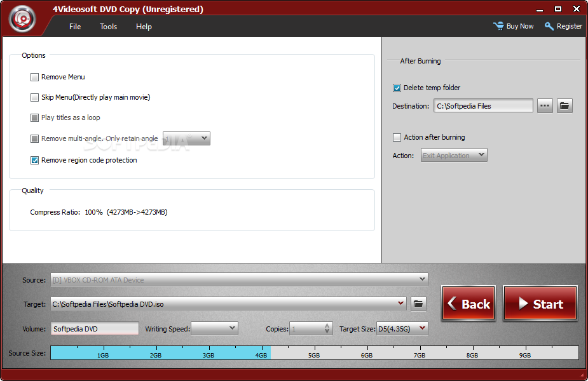Click the Copies spinner arrows
Image resolution: width=588 pixels, height=381 pixels.
[x=327, y=328]
